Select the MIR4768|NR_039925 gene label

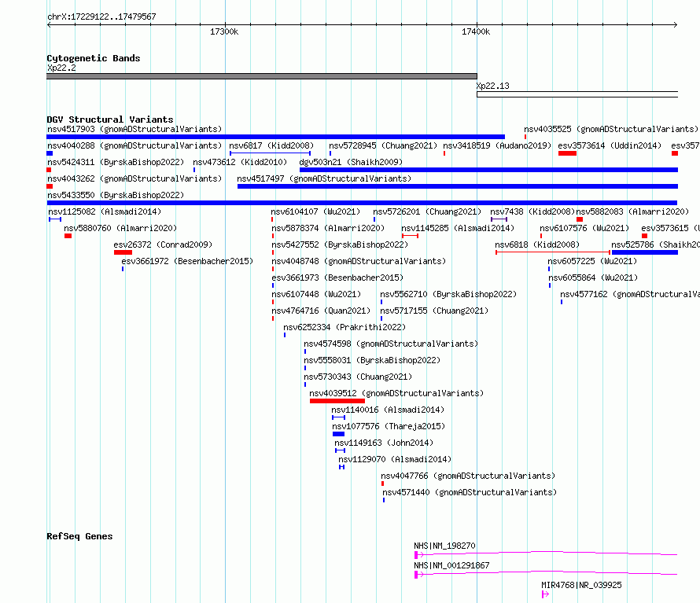coord(581,585)
